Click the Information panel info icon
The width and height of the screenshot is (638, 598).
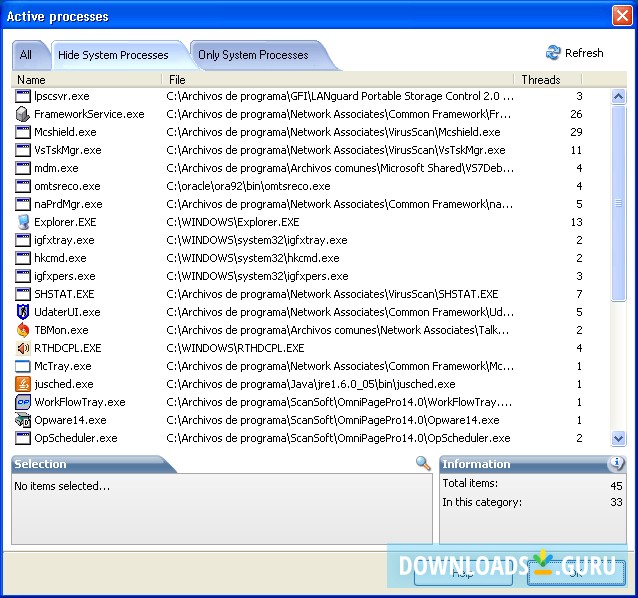616,463
